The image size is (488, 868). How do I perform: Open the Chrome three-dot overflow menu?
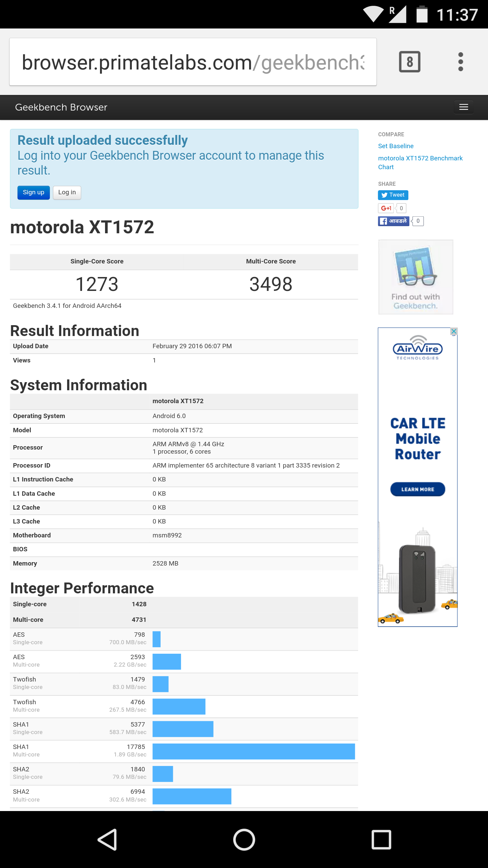pos(460,62)
